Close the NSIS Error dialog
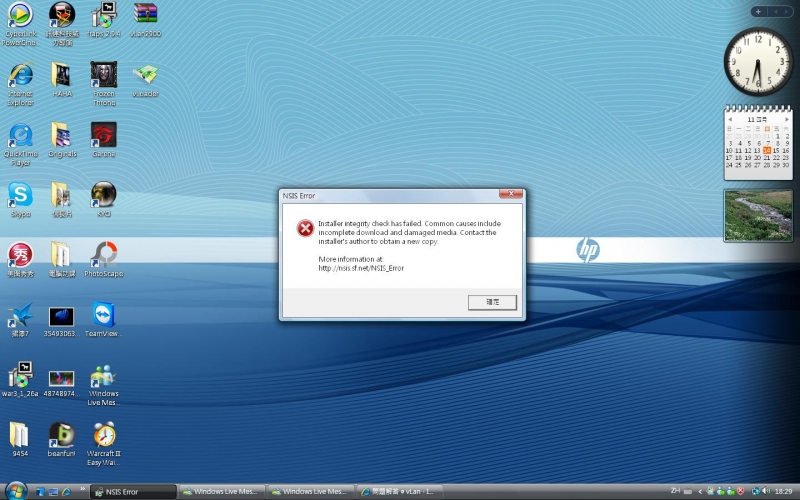Viewport: 800px width, 500px height. coord(511,194)
